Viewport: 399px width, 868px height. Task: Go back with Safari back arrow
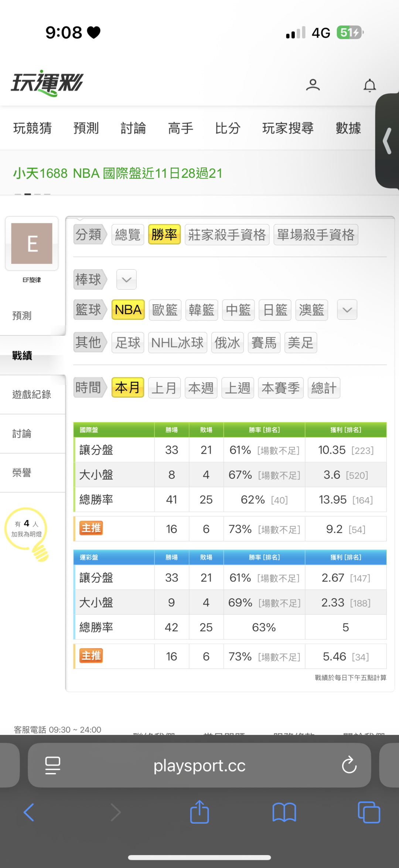[x=29, y=812]
